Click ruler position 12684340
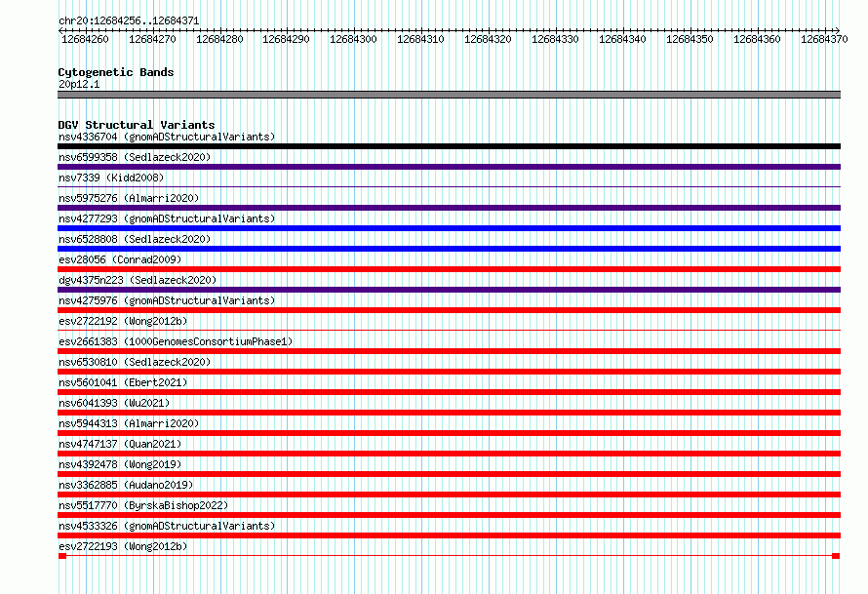The height and width of the screenshot is (594, 868). [x=623, y=39]
